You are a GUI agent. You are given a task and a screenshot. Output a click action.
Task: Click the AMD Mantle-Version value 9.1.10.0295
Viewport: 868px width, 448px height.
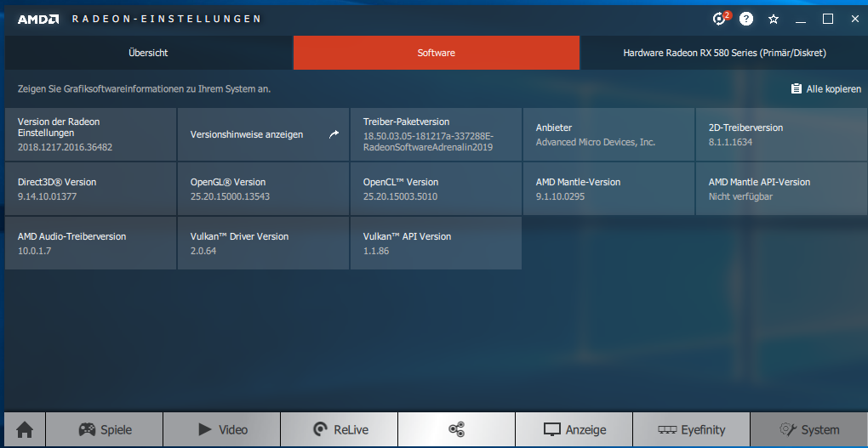pyautogui.click(x=560, y=196)
